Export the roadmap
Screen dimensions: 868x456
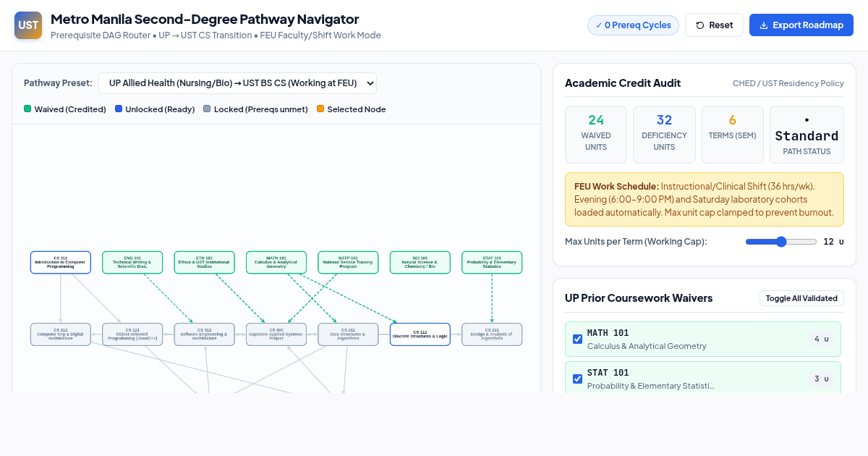[x=801, y=25]
